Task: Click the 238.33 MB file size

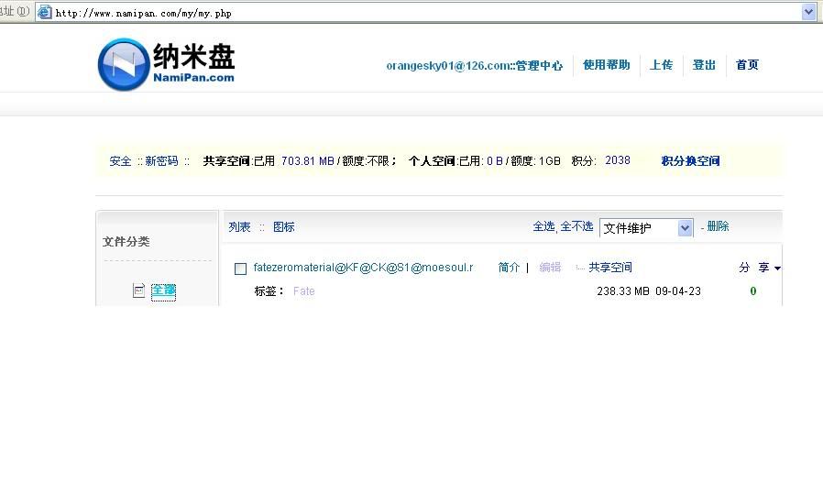Action: click(x=623, y=290)
